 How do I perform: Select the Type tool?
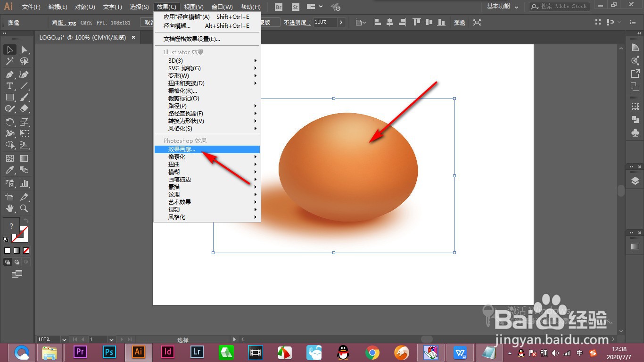[x=10, y=86]
